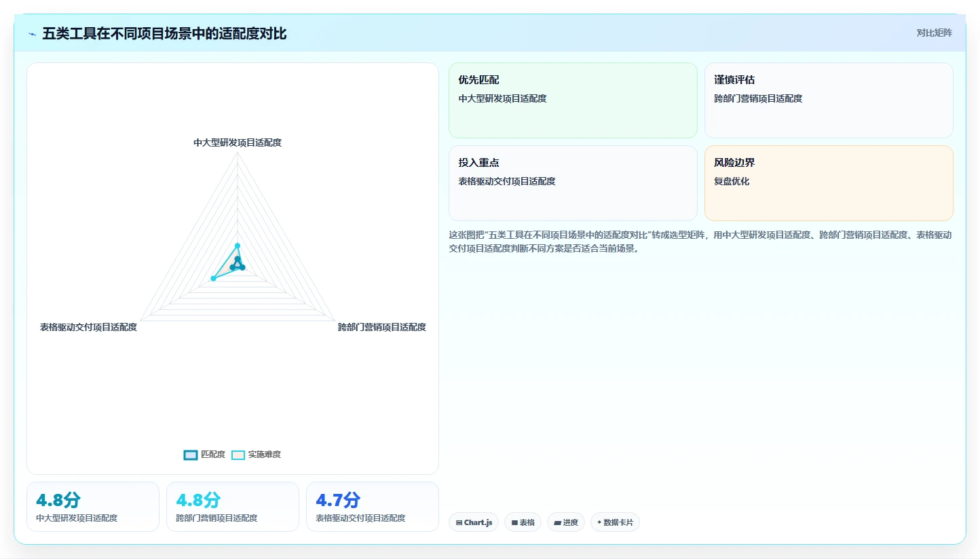Image resolution: width=980 pixels, height=559 pixels.
Task: Click 表格驱动交付项目适配度 inside the 投入重点 card
Action: (x=507, y=181)
